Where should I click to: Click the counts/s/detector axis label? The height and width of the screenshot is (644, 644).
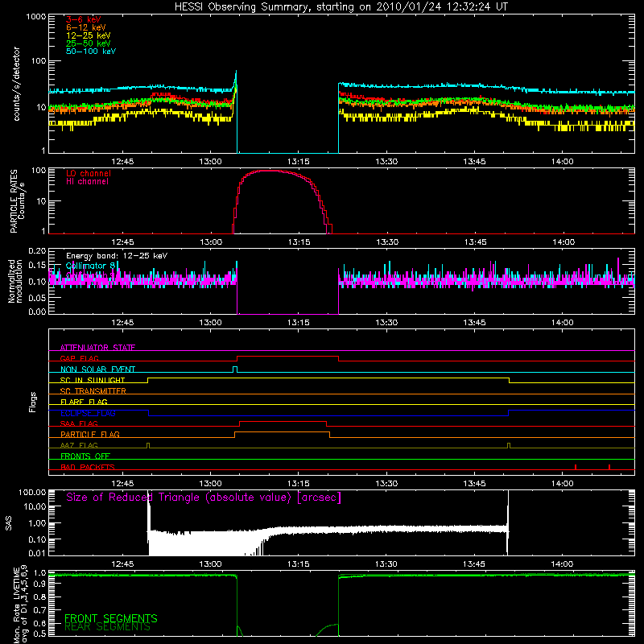(17, 84)
